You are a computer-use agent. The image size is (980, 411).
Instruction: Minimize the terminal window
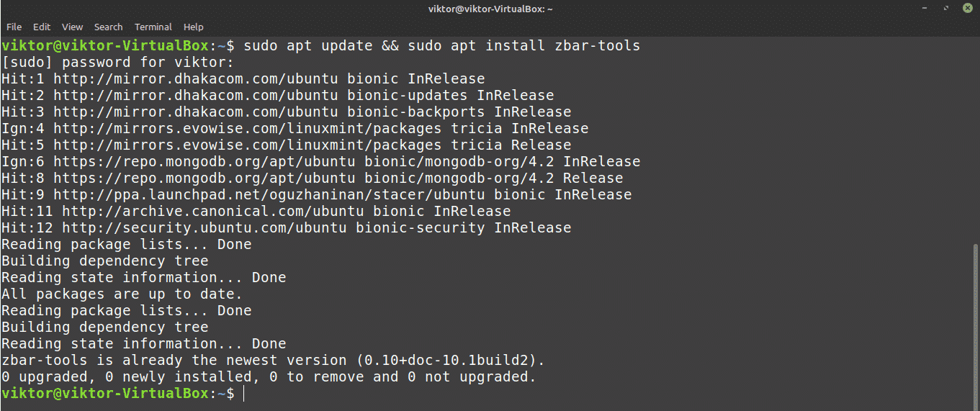click(x=924, y=9)
